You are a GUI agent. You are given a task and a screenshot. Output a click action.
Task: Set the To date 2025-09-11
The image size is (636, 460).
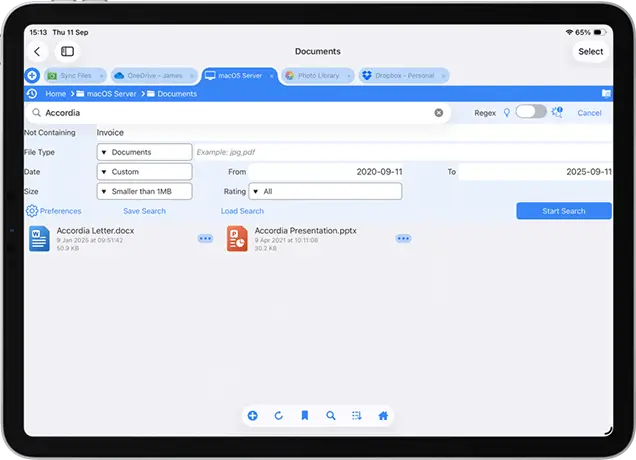[535, 172]
